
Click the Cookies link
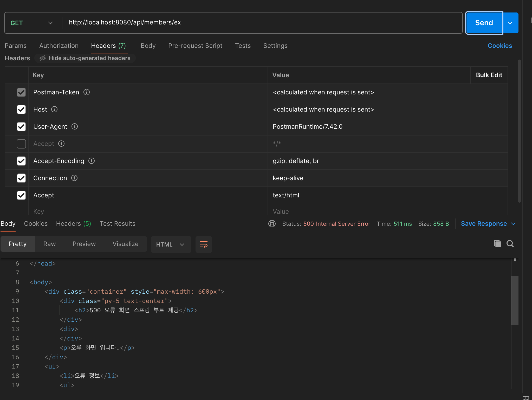499,46
